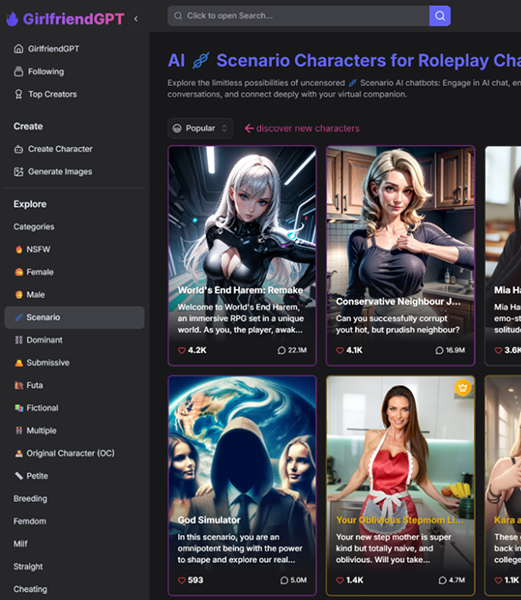Click the World's End Harem: Remake title
The width and height of the screenshot is (521, 600).
tap(240, 290)
